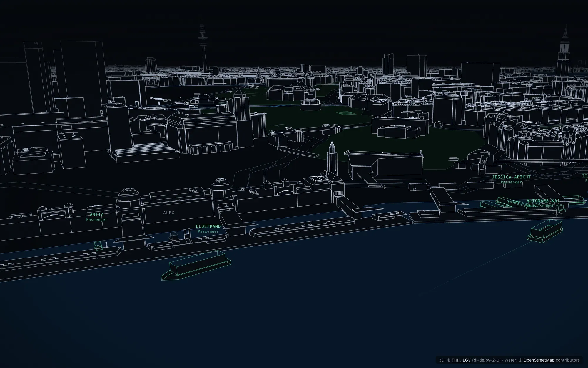Select the ANITA passenger ship label
Screen dimensions: 588x368
click(x=97, y=217)
